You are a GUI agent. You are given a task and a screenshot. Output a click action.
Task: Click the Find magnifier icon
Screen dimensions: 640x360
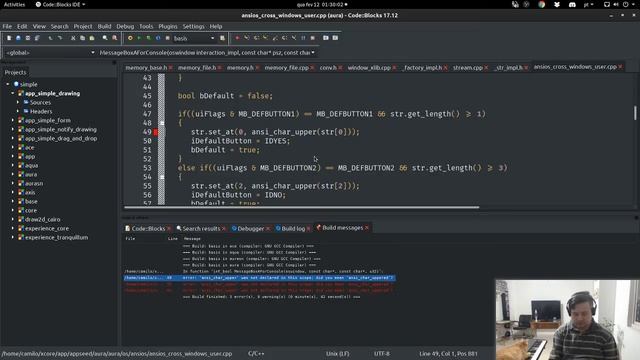coord(105,38)
